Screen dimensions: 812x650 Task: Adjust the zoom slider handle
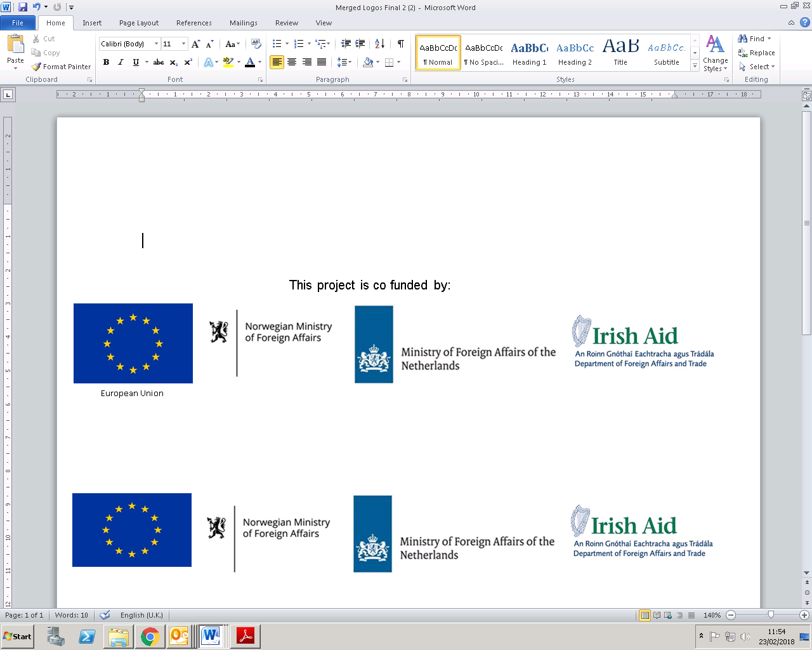(771, 615)
